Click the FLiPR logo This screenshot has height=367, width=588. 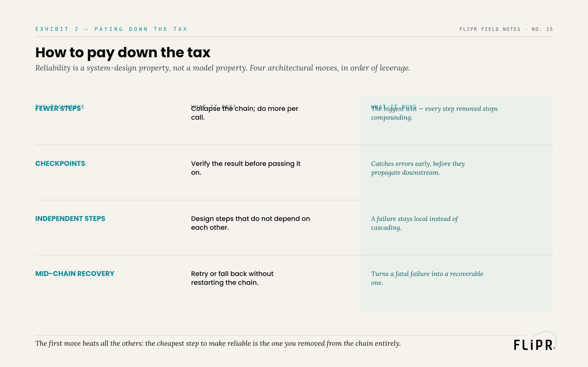pos(535,341)
